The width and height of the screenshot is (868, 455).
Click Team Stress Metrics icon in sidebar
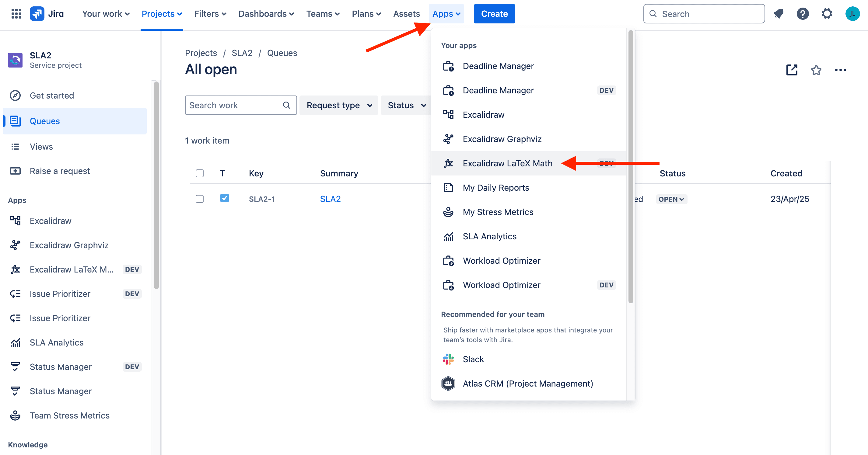pos(15,415)
